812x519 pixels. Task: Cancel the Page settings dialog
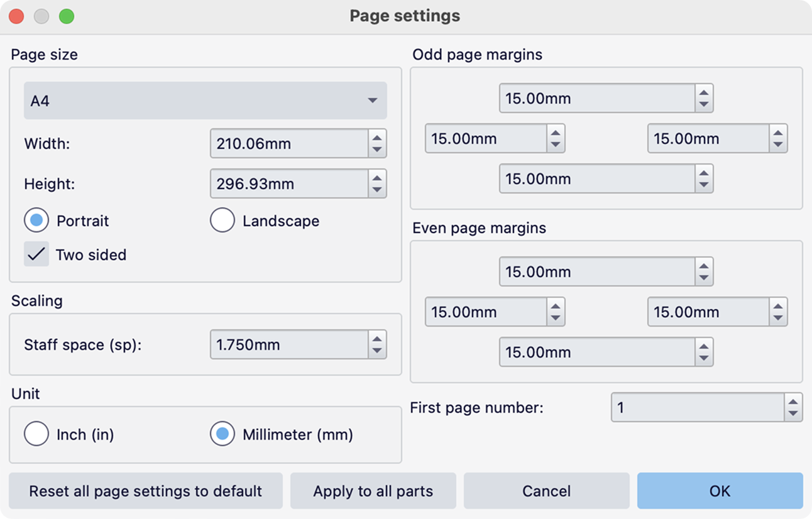[546, 491]
